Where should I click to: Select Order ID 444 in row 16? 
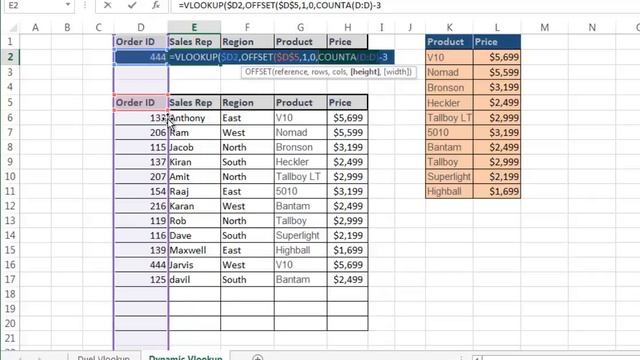tap(141, 265)
